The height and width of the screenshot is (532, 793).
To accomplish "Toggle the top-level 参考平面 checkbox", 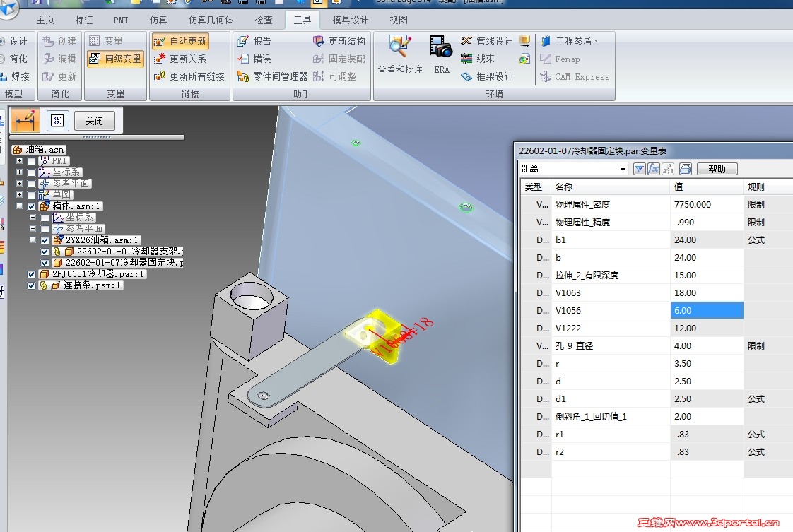I will tap(31, 184).
